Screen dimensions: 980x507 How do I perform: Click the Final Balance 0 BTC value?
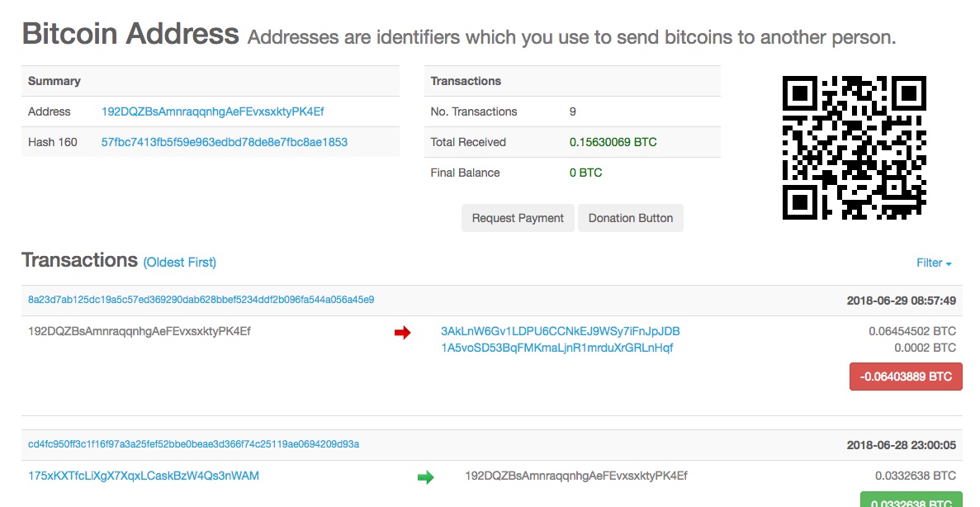point(585,173)
